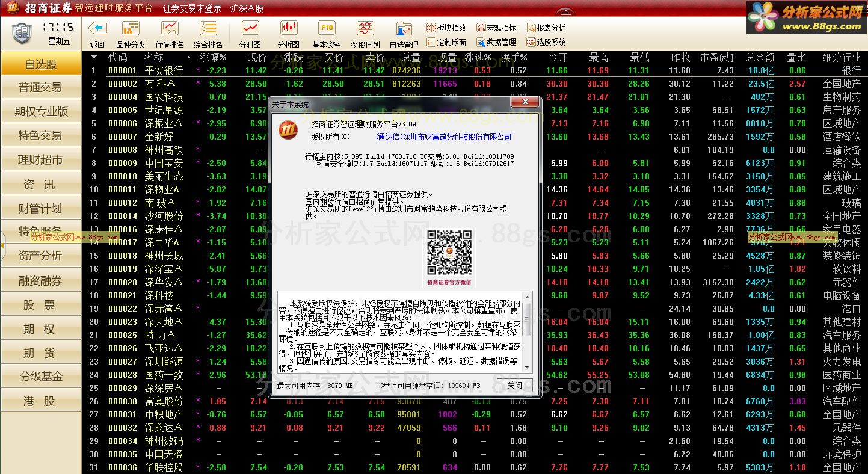Open 定制版面 custom layout
The height and width of the screenshot is (474, 868).
(x=446, y=42)
